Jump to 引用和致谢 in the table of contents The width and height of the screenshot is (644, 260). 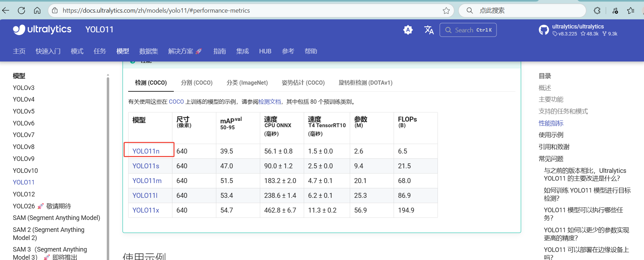point(554,147)
